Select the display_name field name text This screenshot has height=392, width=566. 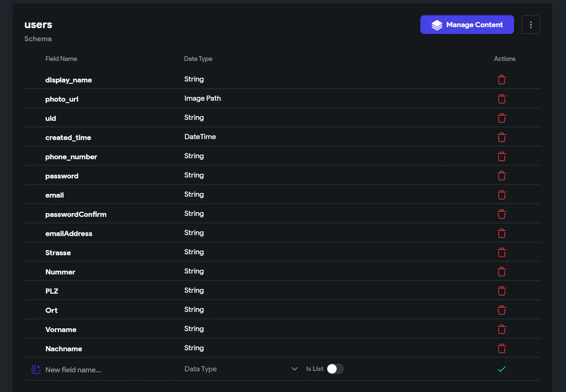click(x=68, y=80)
